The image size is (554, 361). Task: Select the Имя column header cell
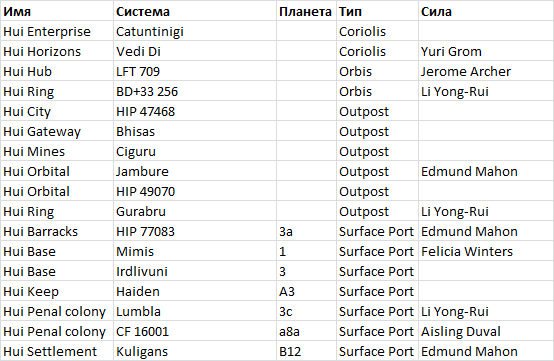click(x=57, y=11)
